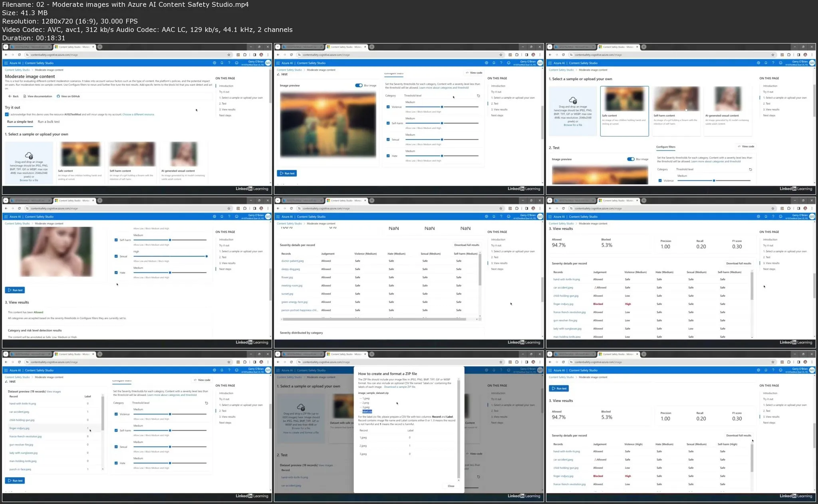Jump to Next steps in Violence (High) frame

tap(769, 423)
